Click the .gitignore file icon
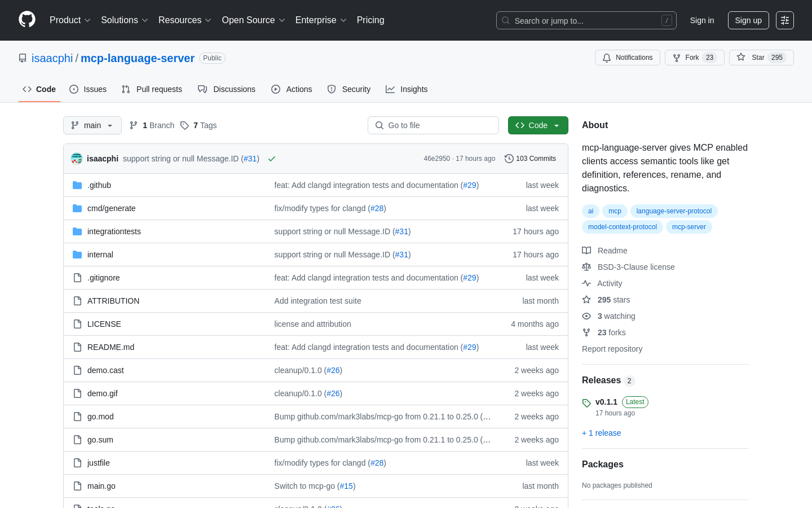 [77, 278]
